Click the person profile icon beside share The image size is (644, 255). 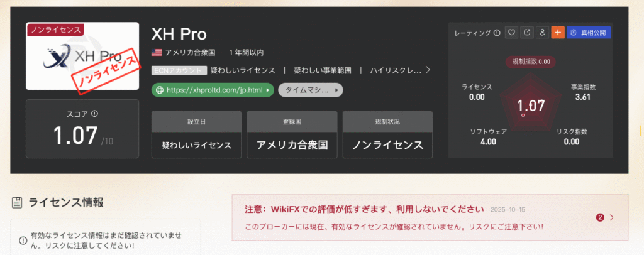point(542,32)
